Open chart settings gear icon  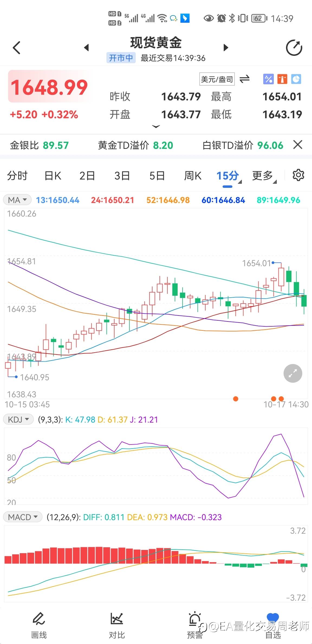298,175
